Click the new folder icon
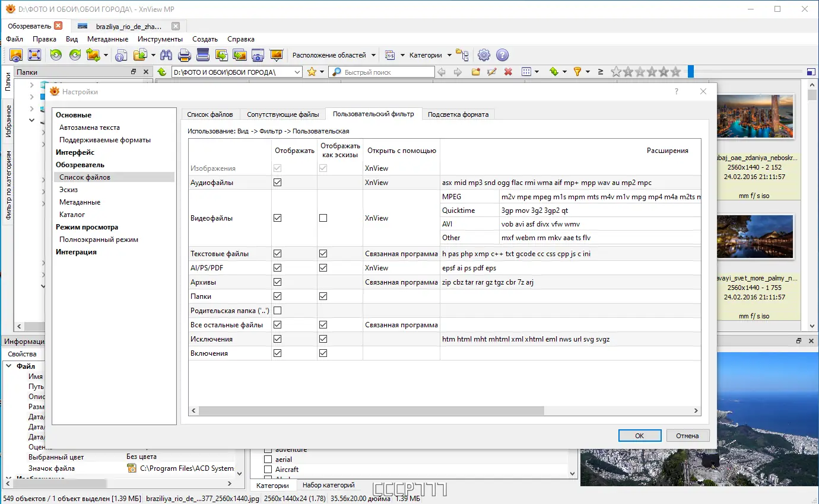Screen dimensions: 819x504 click(x=475, y=72)
